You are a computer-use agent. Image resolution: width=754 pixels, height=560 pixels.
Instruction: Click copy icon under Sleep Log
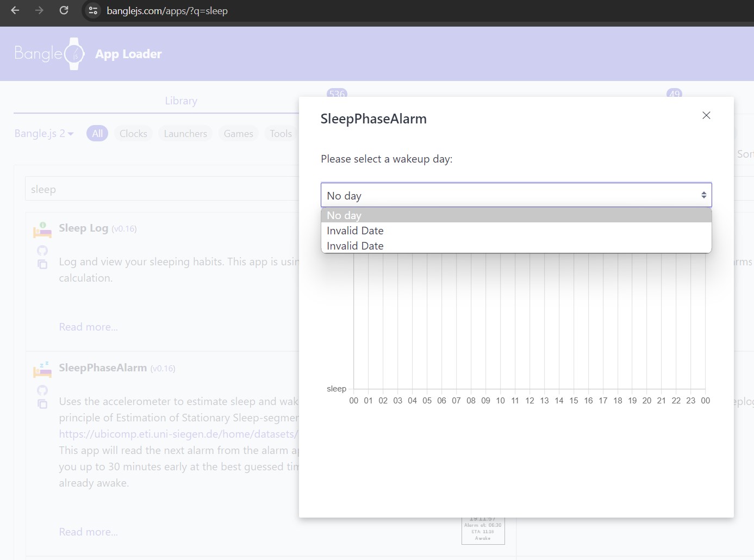tap(42, 264)
